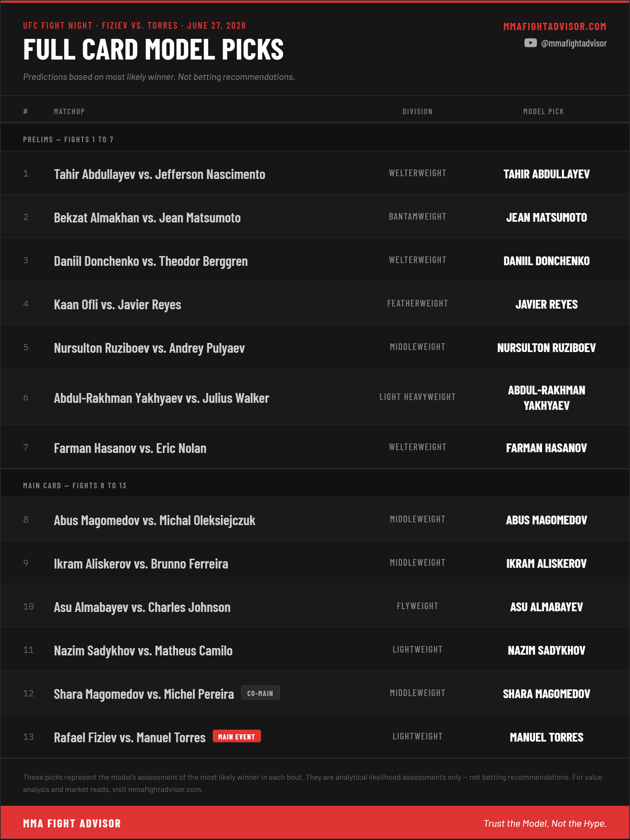Click the ASU ALMABAYEV model pick
Screen dimensions: 630x840
546,607
